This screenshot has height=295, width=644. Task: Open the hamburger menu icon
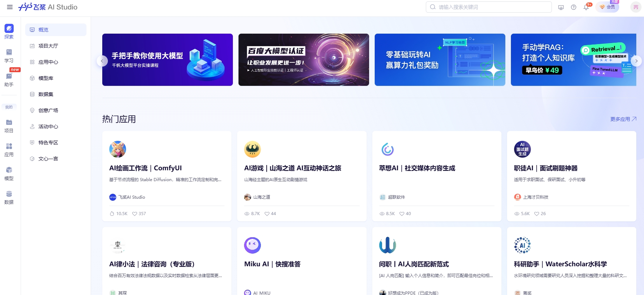point(10,7)
